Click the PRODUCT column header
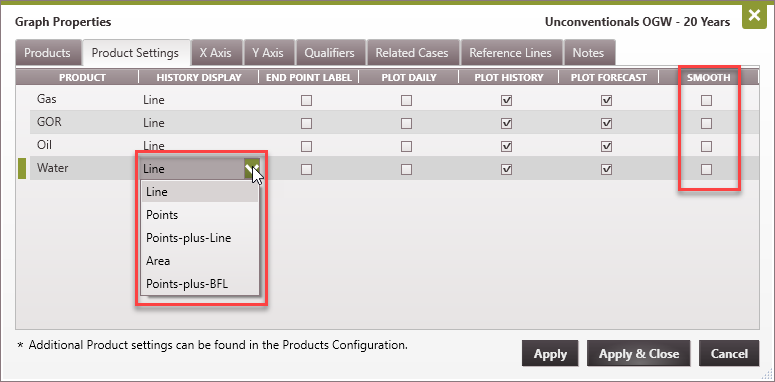 [x=82, y=78]
